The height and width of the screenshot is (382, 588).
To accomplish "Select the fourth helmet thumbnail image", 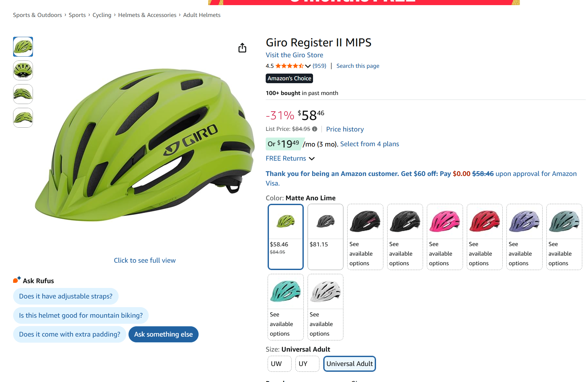I will coord(23,118).
